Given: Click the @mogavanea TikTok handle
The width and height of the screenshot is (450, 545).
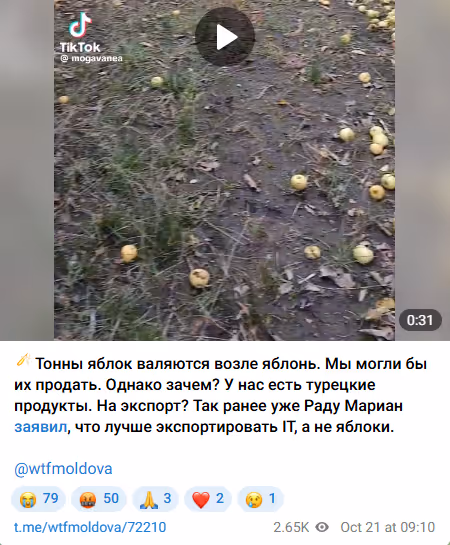Looking at the screenshot, I should [91, 58].
